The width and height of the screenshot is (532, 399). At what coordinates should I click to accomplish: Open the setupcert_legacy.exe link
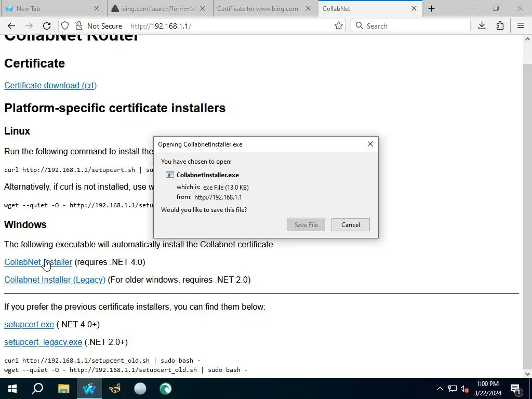[43, 342]
